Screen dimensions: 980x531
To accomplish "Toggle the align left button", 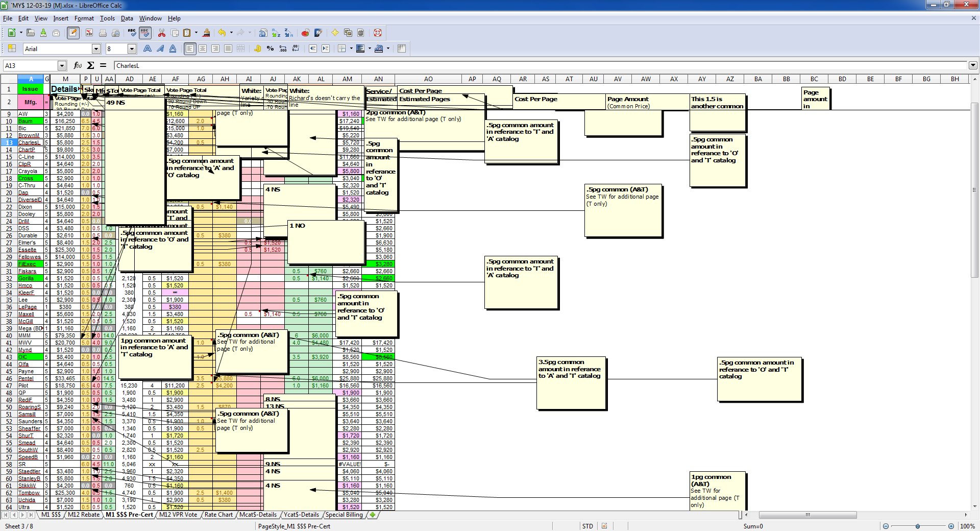I will [x=190, y=49].
